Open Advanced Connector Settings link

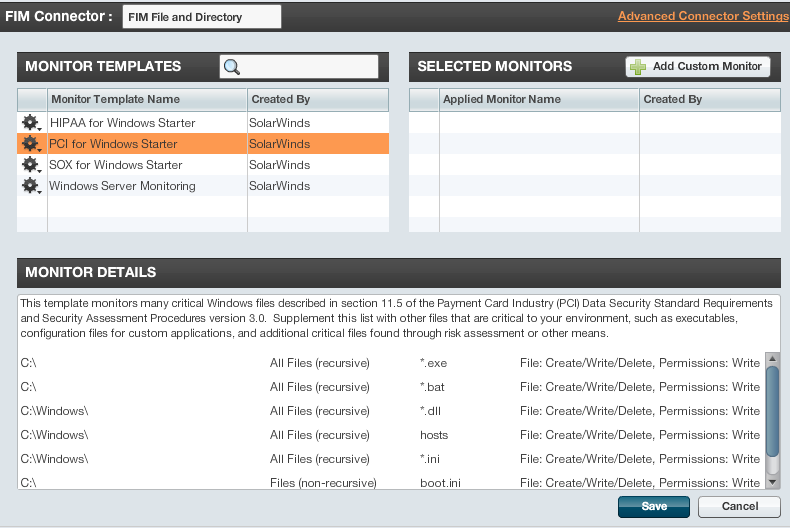703,16
